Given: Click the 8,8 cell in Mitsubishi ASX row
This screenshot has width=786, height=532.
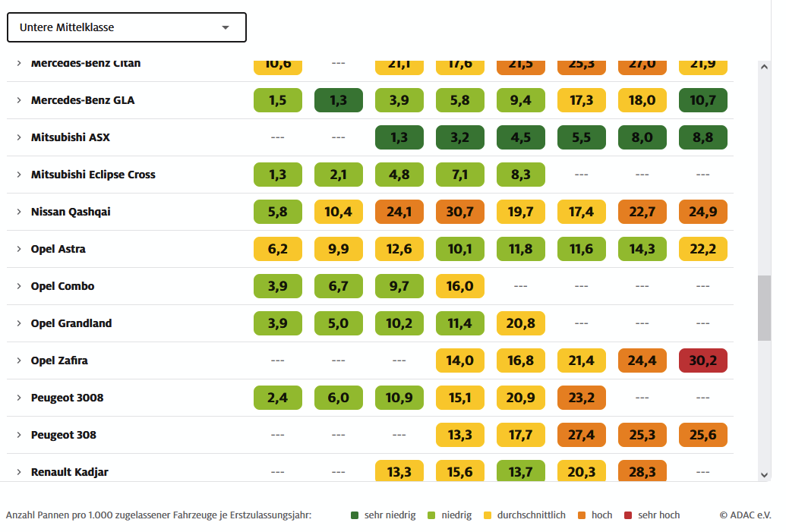Looking at the screenshot, I should (x=702, y=137).
